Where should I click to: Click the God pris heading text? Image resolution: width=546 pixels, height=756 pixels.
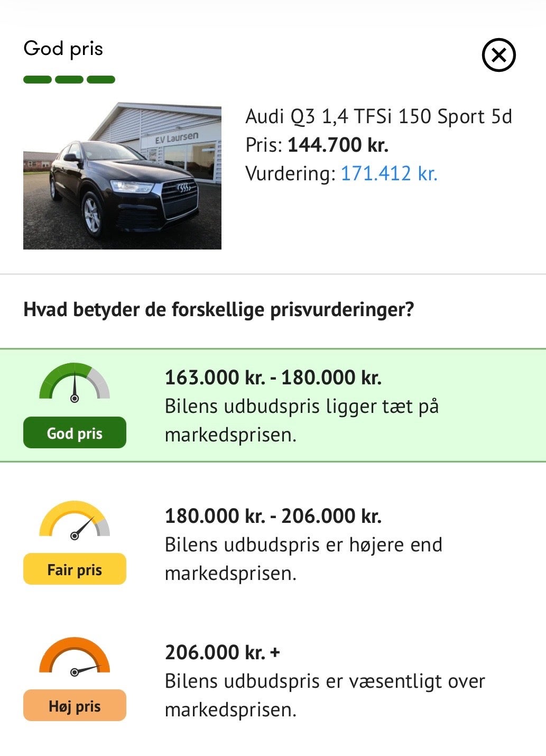pyautogui.click(x=63, y=49)
